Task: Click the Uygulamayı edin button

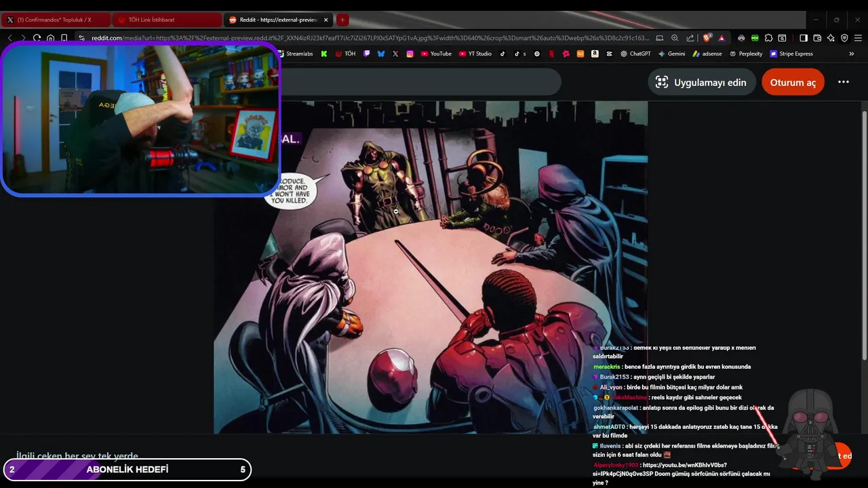Action: pos(701,82)
